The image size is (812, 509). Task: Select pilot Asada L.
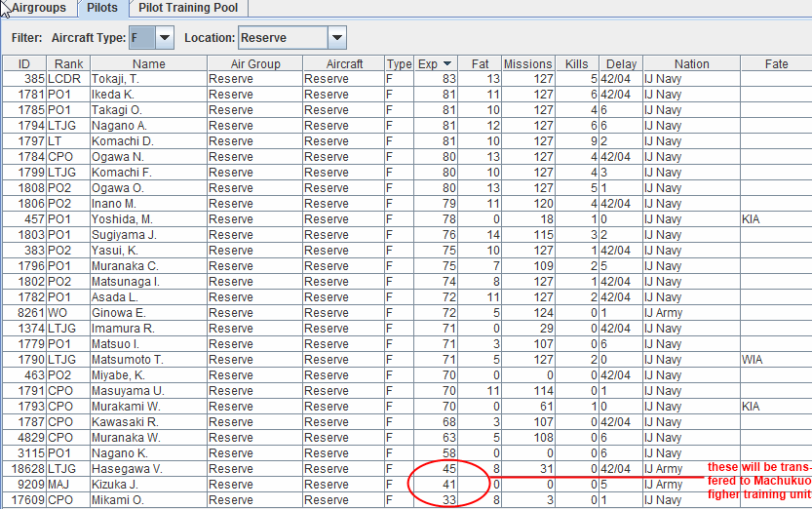[x=148, y=297]
